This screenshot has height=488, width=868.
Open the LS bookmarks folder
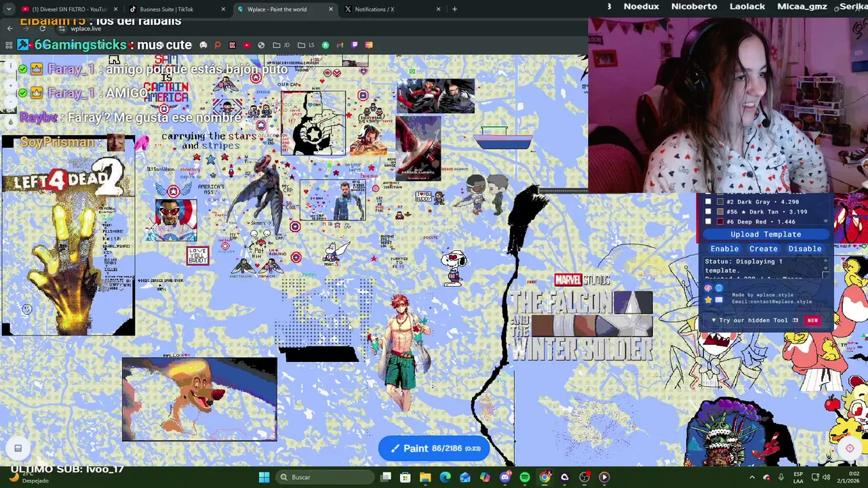coord(306,45)
